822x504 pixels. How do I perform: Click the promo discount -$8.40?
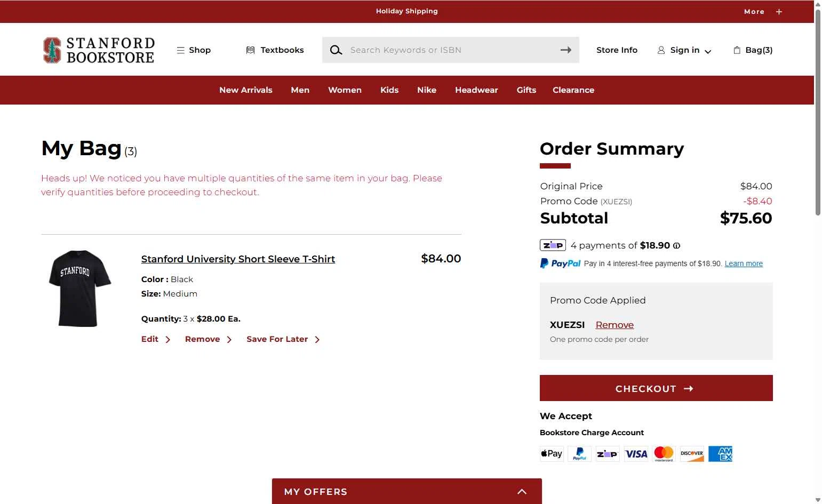(x=757, y=201)
